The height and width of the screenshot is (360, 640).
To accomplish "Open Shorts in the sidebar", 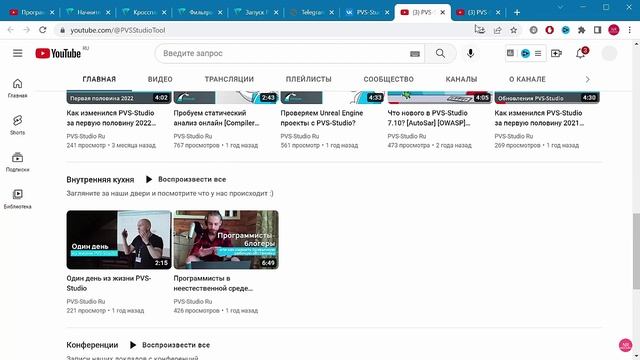I will (18, 125).
